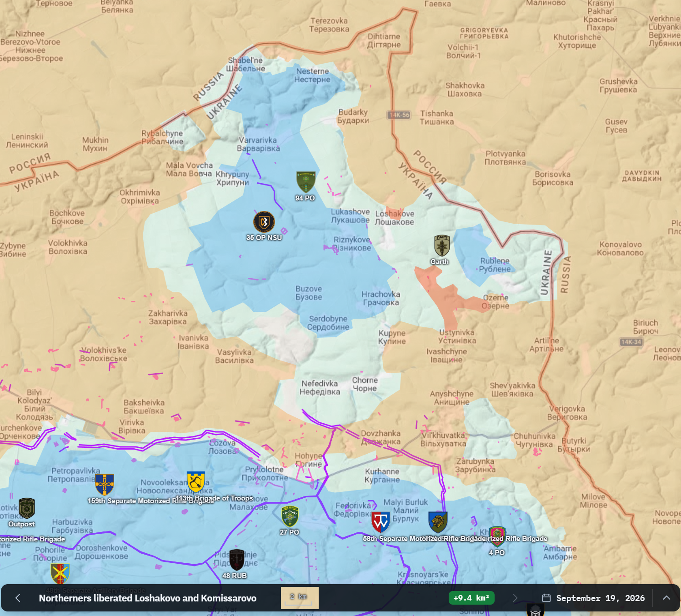681x616 pixels.
Task: Click the 94 PO unit emblem
Action: point(305,182)
